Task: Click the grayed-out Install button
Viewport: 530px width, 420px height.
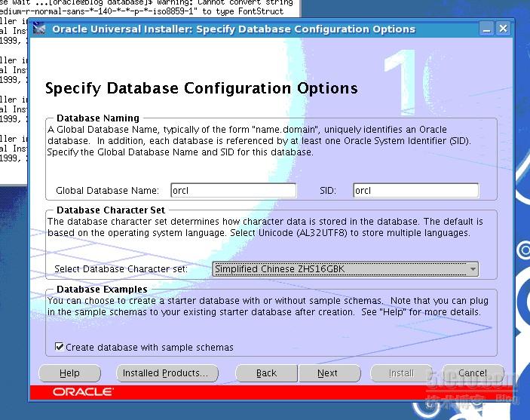Action: [401, 373]
